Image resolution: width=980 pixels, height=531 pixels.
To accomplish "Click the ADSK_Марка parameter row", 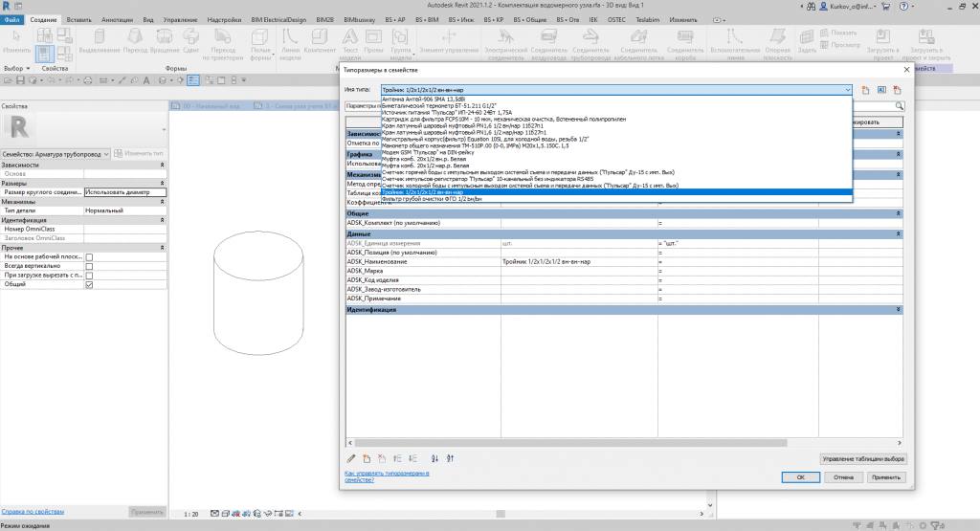I will pos(624,271).
